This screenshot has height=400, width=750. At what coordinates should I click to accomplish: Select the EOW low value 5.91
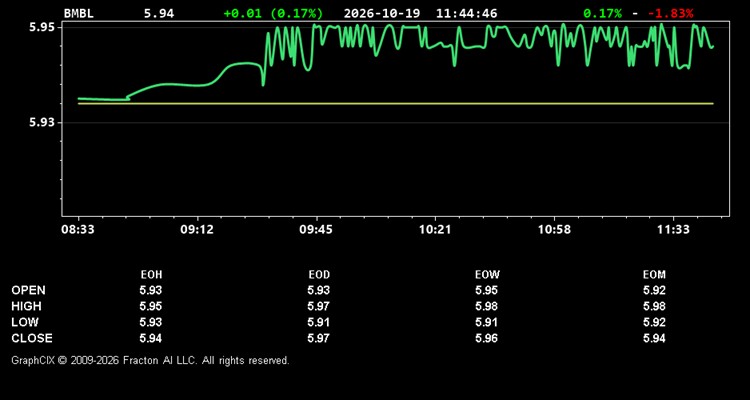point(486,322)
